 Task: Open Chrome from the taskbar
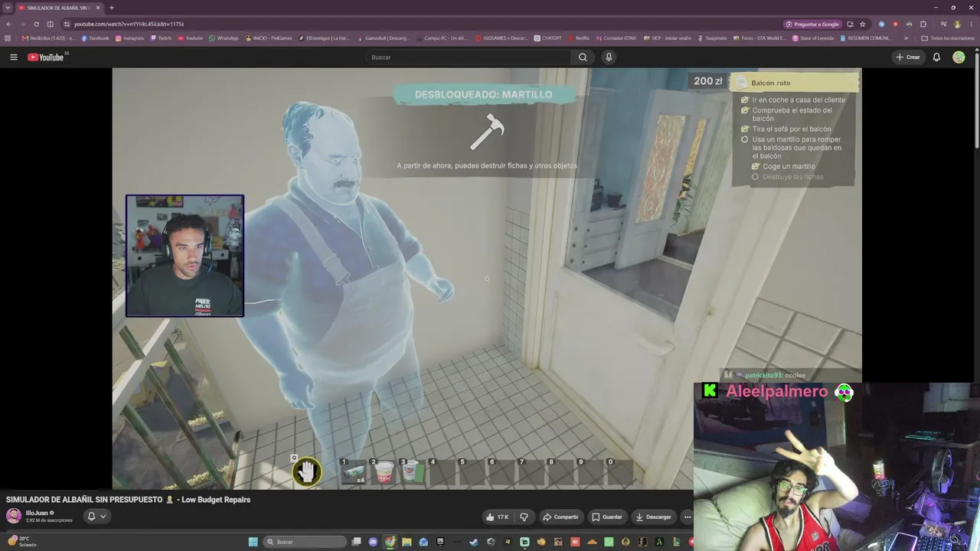click(x=390, y=542)
